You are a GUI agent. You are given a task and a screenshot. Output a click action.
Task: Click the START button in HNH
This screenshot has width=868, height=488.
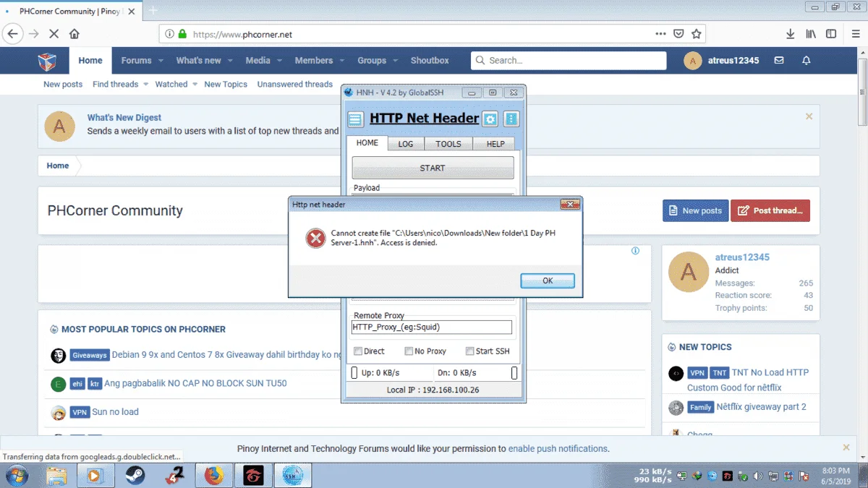433,168
